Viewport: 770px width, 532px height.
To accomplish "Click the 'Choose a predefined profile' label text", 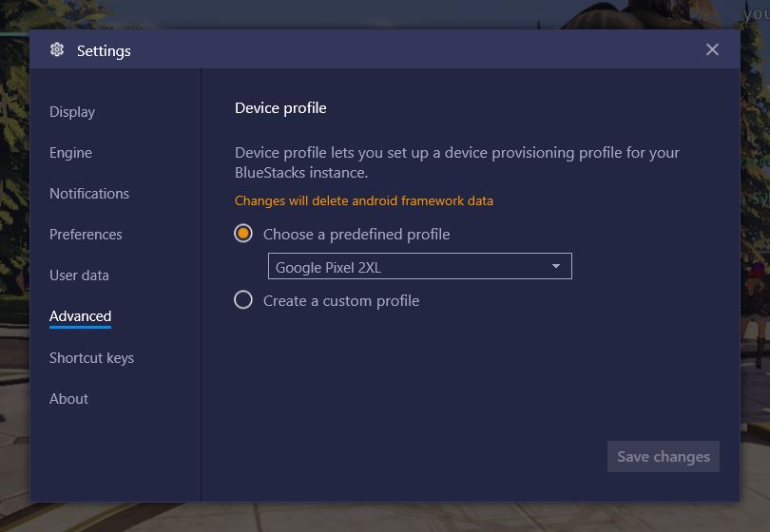I will (x=356, y=234).
